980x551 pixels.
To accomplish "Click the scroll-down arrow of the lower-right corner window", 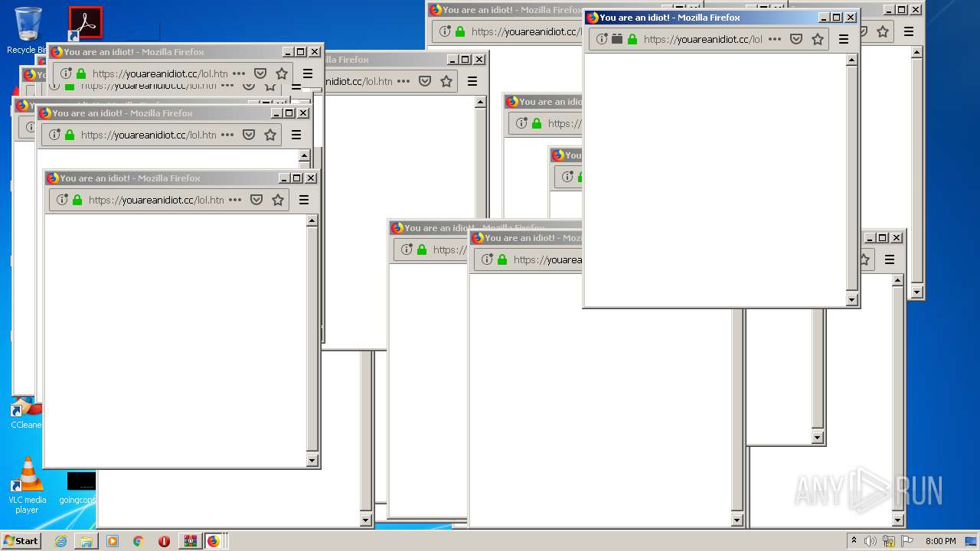I will (x=897, y=520).
